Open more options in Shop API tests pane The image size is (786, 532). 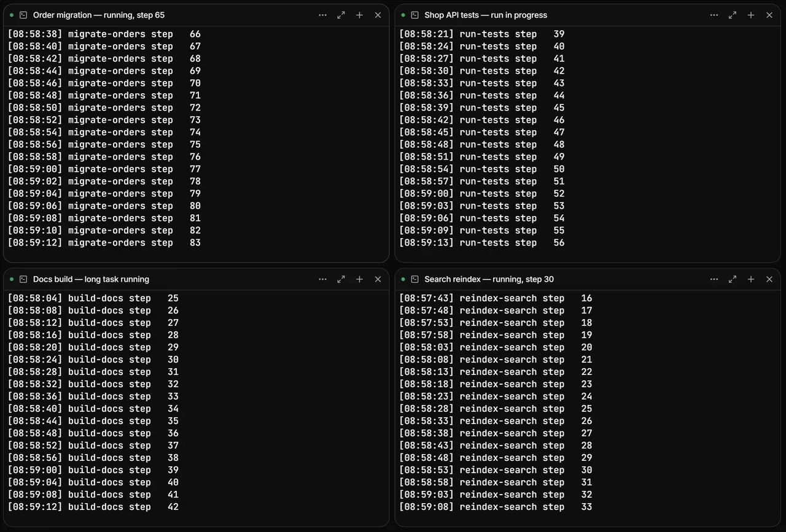[x=714, y=15]
